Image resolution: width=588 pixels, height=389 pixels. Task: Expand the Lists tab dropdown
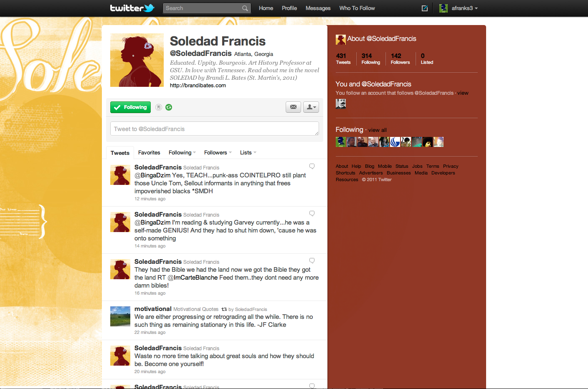pyautogui.click(x=248, y=153)
